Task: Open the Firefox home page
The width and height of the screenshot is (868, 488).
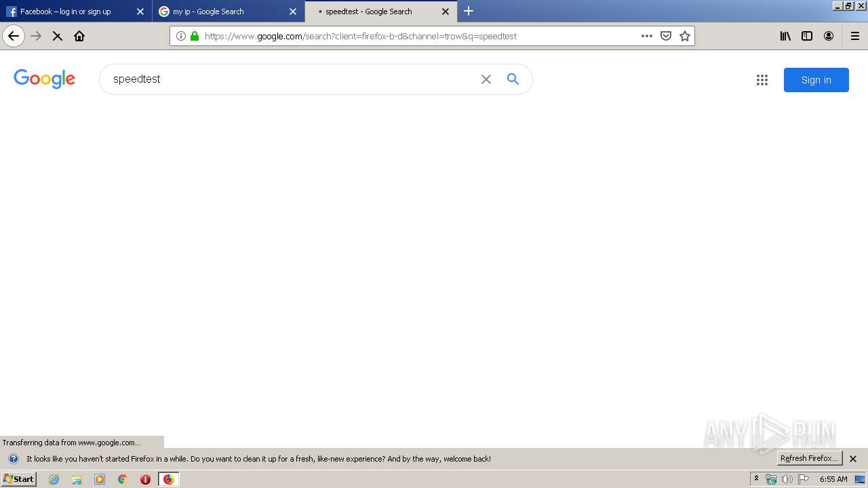Action: pyautogui.click(x=79, y=36)
